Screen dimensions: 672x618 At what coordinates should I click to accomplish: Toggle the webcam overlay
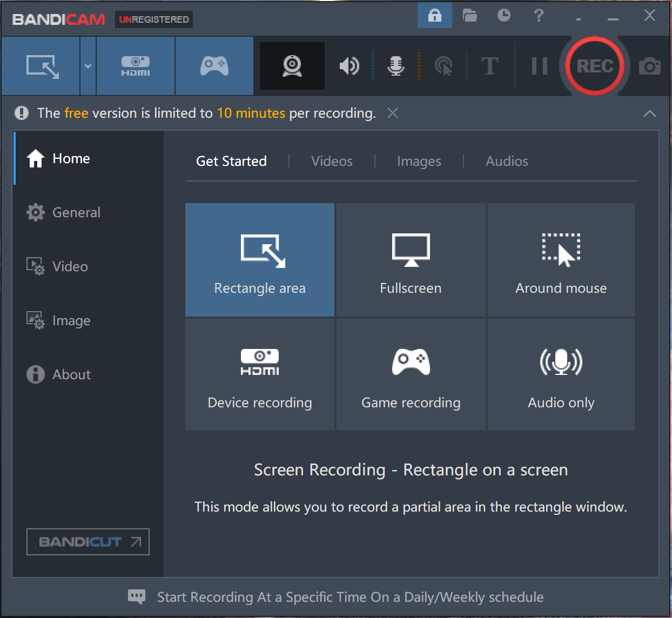[x=292, y=66]
